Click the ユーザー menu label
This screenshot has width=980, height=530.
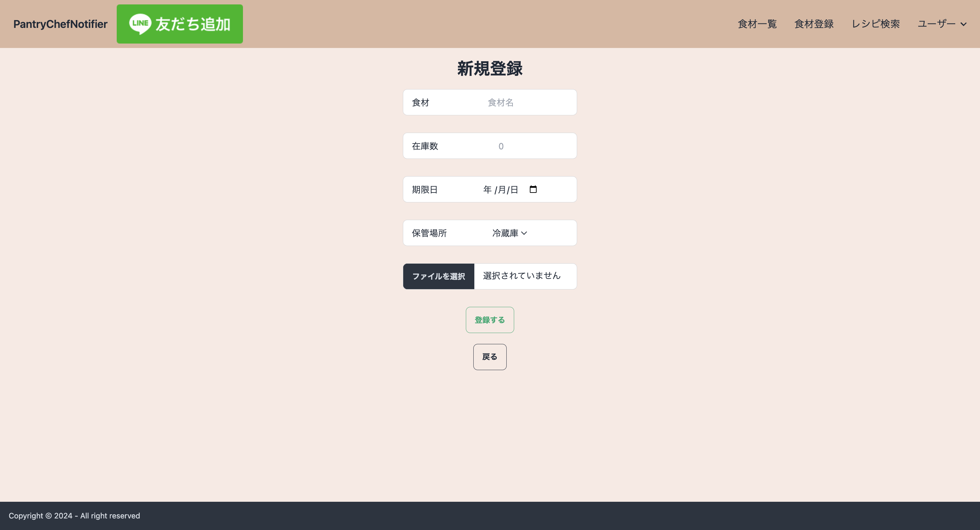coord(936,24)
